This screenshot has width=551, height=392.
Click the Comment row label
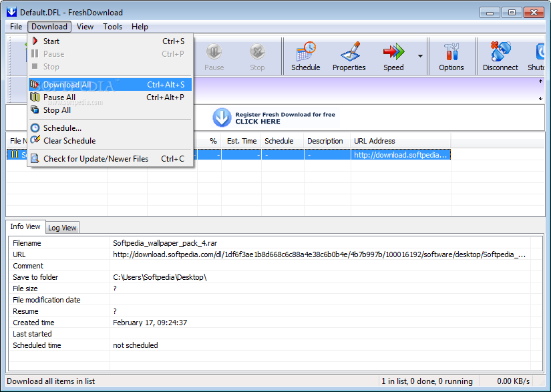click(28, 266)
